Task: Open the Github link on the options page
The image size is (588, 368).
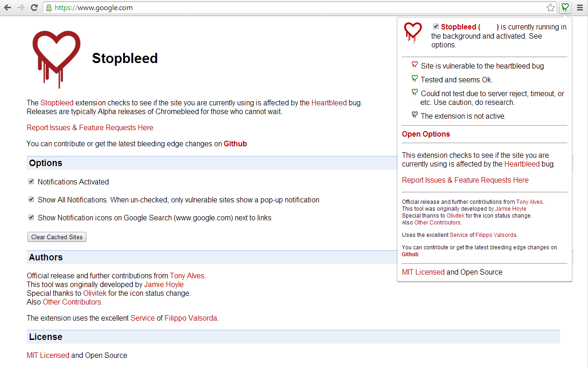Action: point(235,144)
